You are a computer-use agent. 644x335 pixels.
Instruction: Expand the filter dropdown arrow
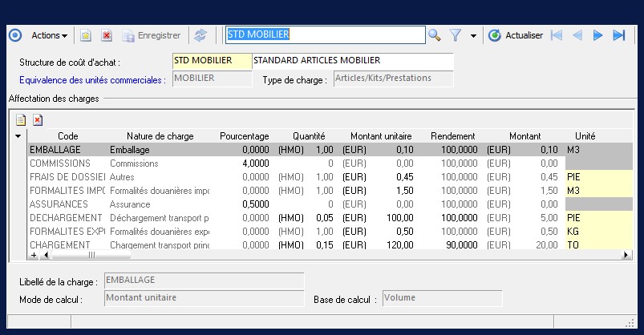pos(473,36)
